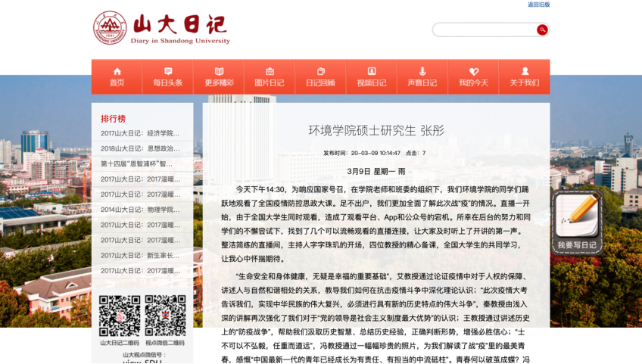Open 每日头条 via its speech bubble icon

168,71
